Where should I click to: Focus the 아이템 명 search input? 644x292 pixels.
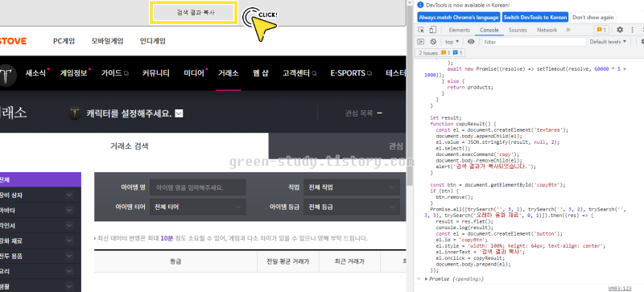pos(197,187)
